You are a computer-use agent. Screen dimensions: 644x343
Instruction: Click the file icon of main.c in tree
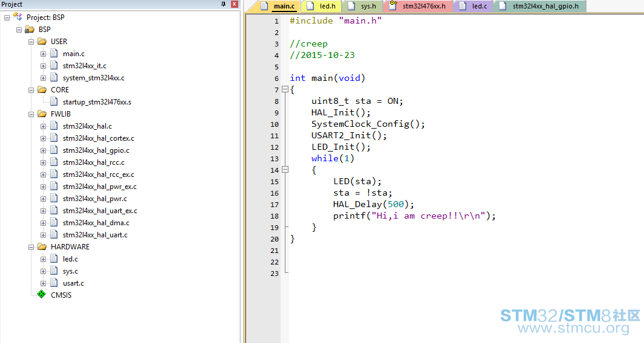54,53
